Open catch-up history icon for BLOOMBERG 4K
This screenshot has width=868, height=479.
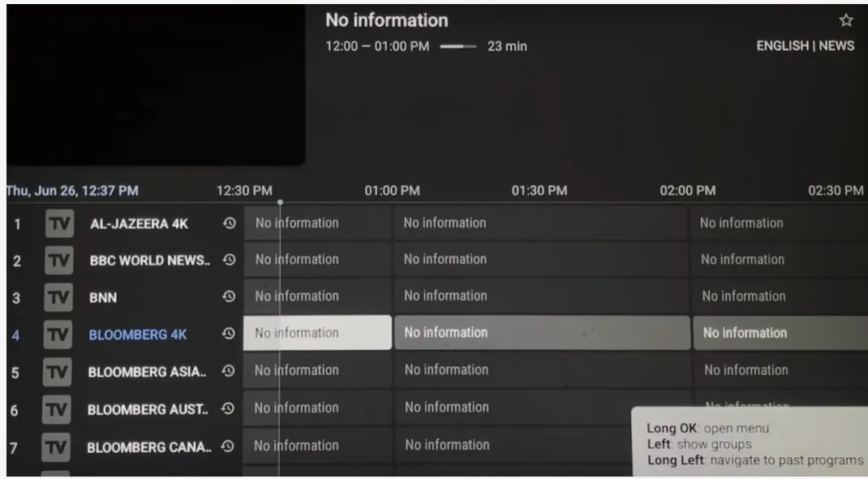click(x=229, y=334)
